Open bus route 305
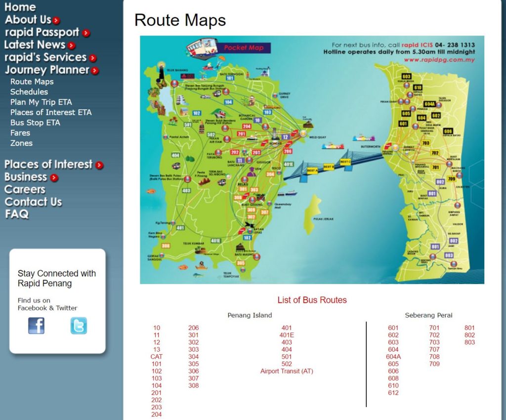The image size is (506, 420). 194,364
